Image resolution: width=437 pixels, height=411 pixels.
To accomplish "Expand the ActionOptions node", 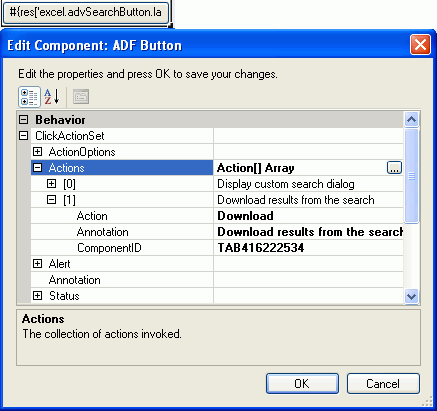I will (x=38, y=152).
